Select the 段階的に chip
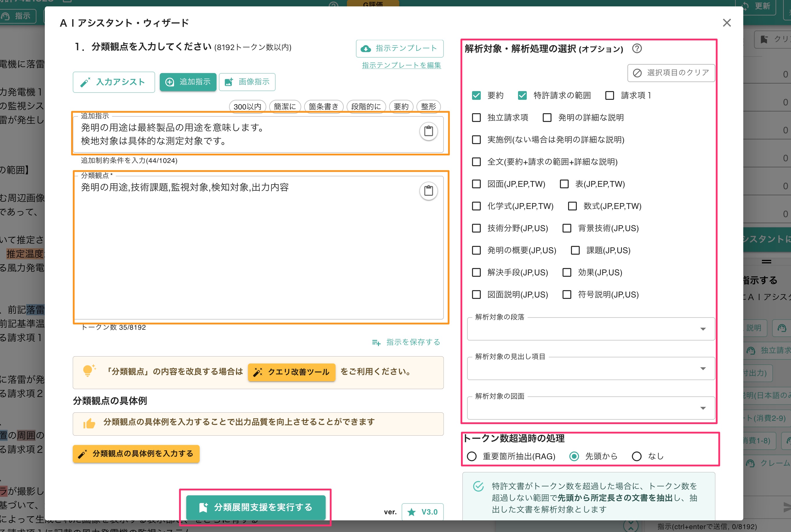 [x=366, y=107]
